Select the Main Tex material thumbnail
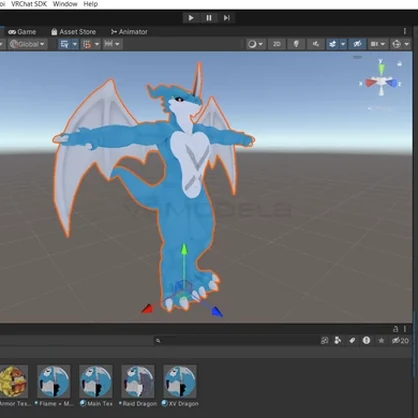Image resolution: width=418 pixels, height=418 pixels. 96,381
